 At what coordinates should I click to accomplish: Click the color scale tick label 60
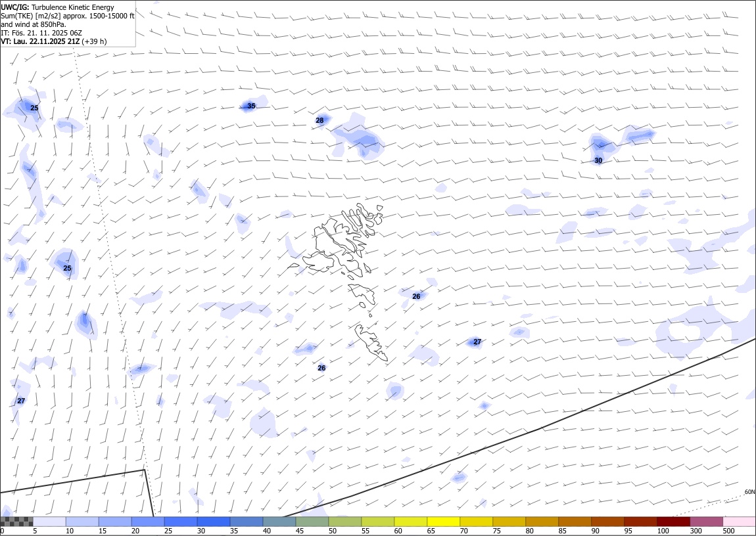click(398, 531)
